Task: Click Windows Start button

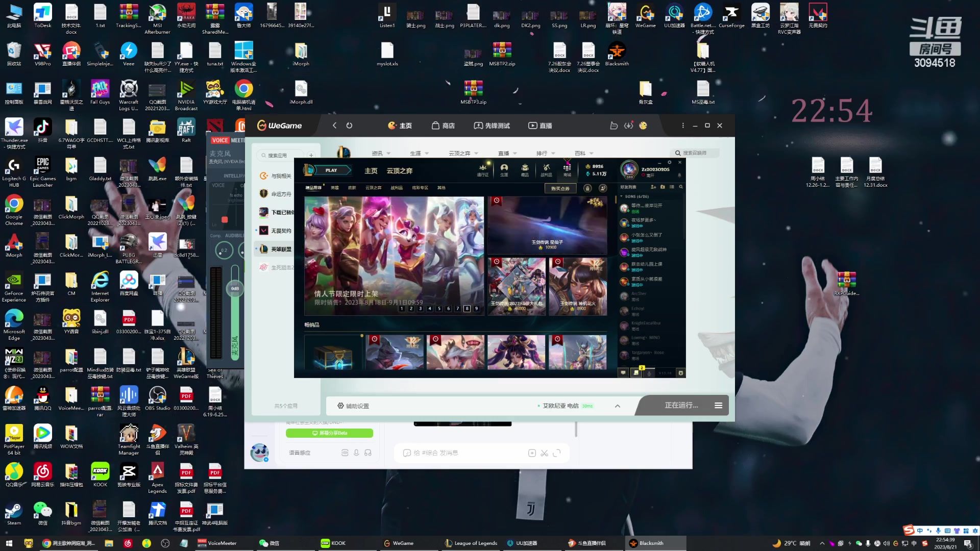Action: (9, 543)
